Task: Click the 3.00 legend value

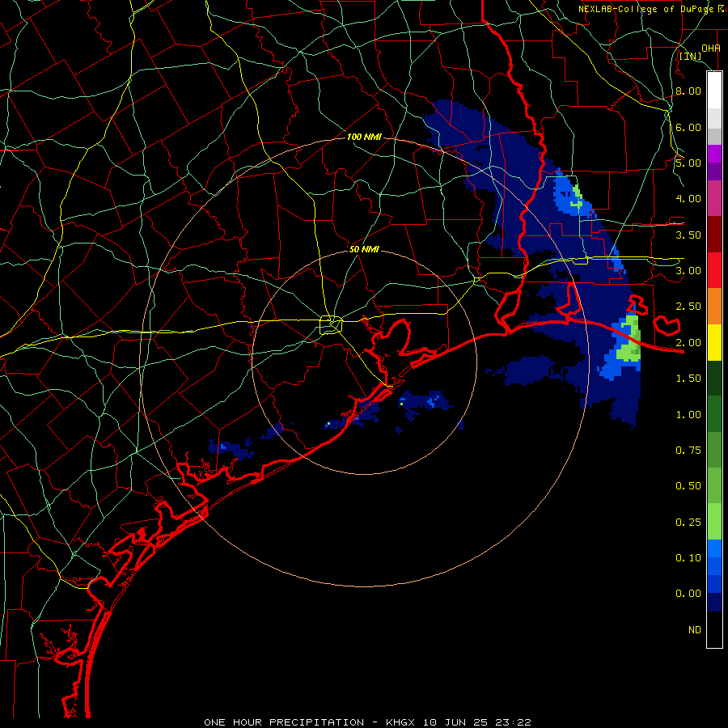Action: (x=688, y=271)
